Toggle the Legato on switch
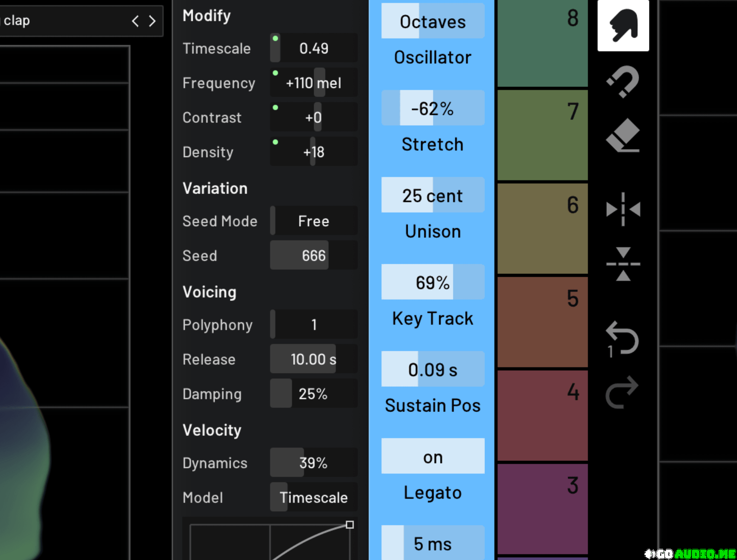This screenshot has height=560, width=737. click(x=433, y=456)
